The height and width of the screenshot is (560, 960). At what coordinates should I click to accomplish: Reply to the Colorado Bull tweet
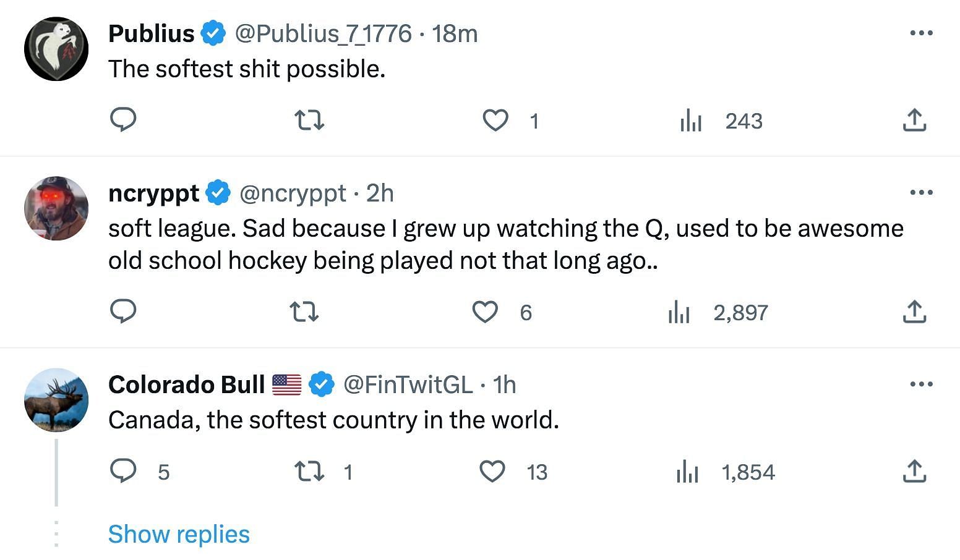click(123, 472)
